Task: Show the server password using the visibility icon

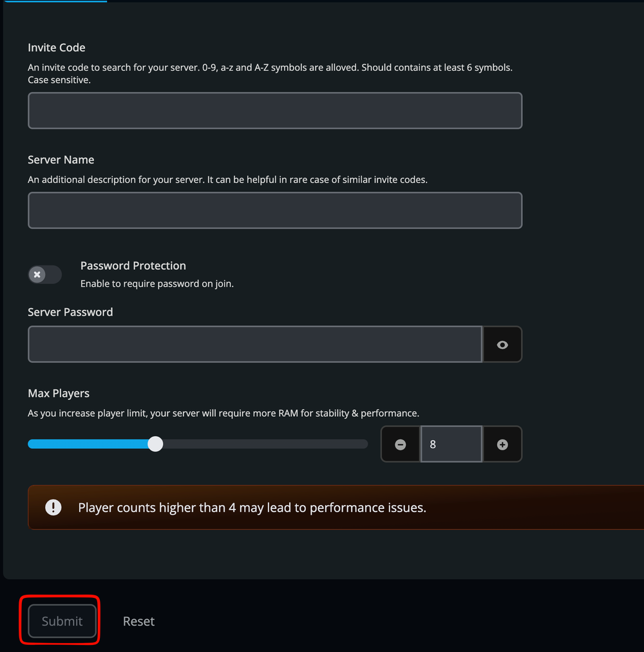Action: tap(502, 344)
